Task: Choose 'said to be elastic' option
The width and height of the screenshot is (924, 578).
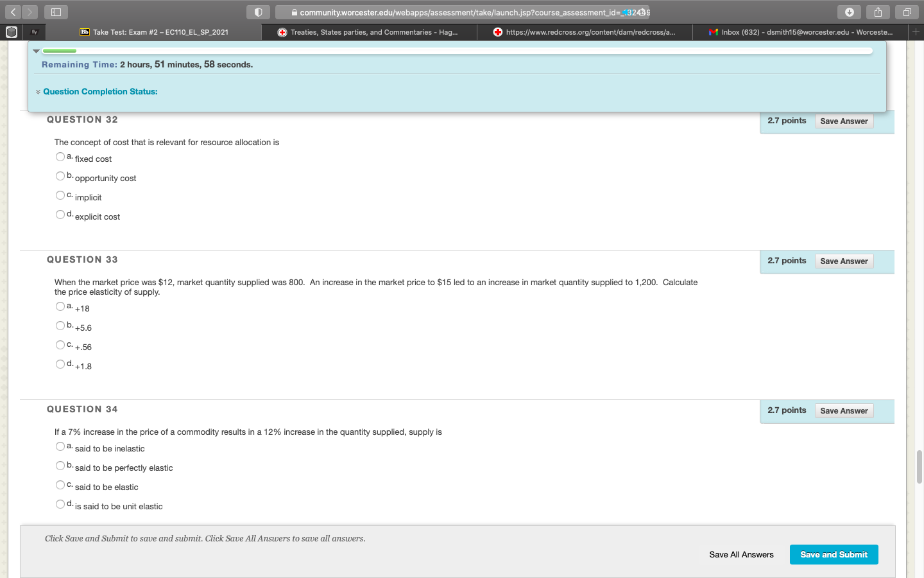Action: click(x=60, y=485)
